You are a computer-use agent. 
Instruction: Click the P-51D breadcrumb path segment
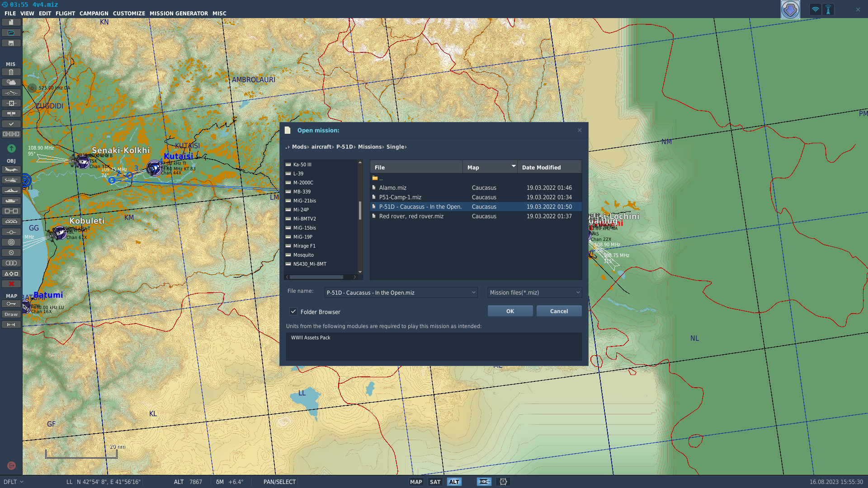344,147
